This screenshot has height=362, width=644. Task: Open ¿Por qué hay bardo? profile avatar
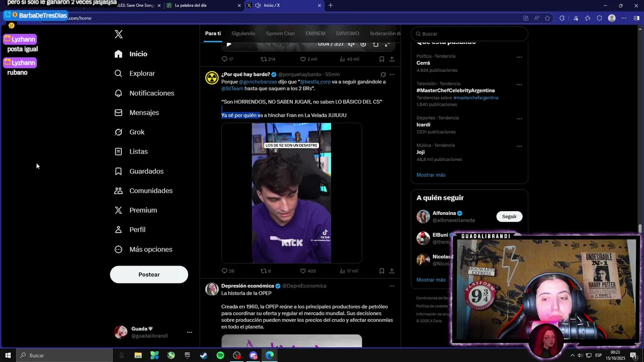tap(212, 78)
